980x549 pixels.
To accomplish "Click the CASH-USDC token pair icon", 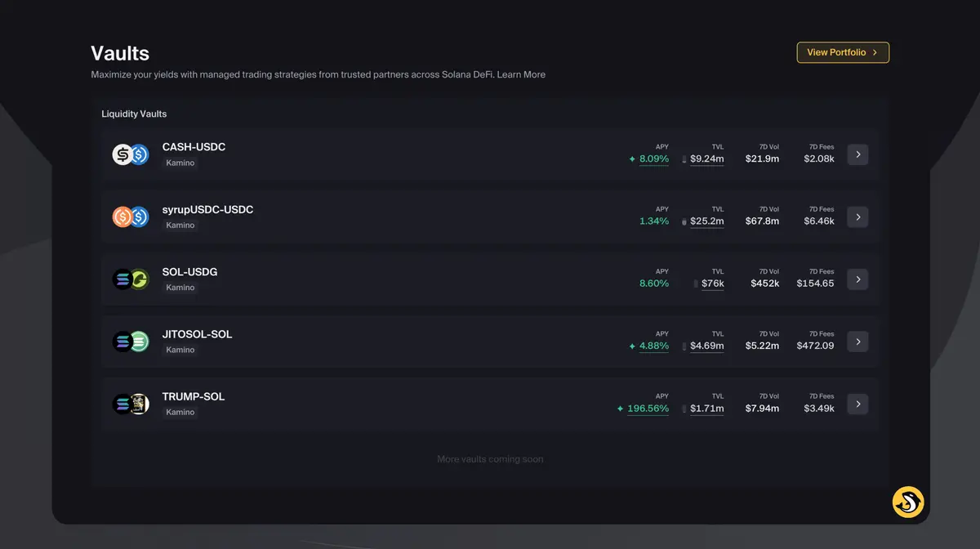I will point(131,154).
